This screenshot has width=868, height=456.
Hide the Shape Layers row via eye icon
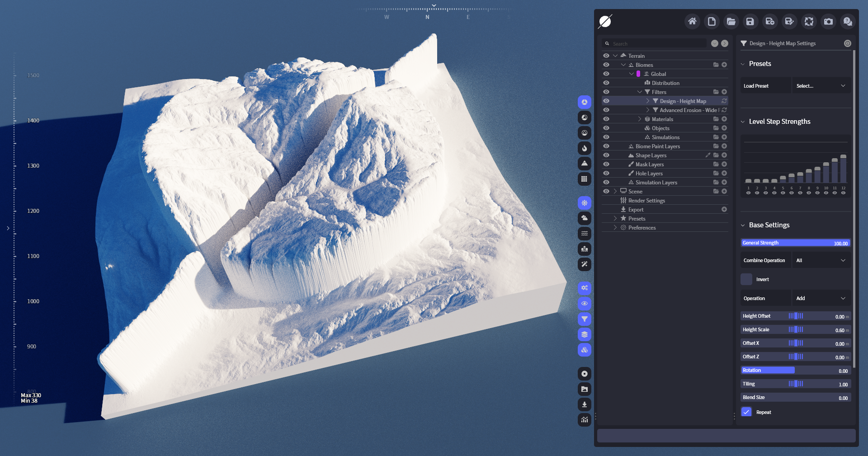(606, 155)
